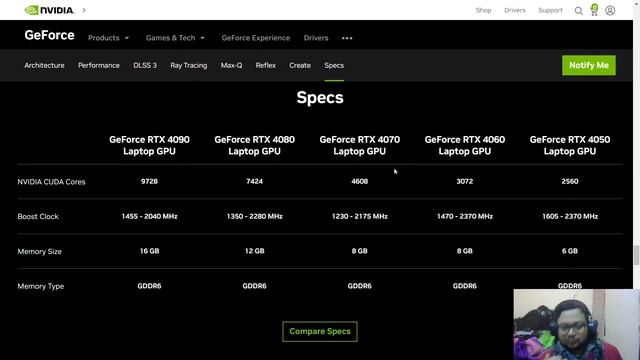This screenshot has width=640, height=360.
Task: Go to the Reflex section tab
Action: (x=266, y=65)
